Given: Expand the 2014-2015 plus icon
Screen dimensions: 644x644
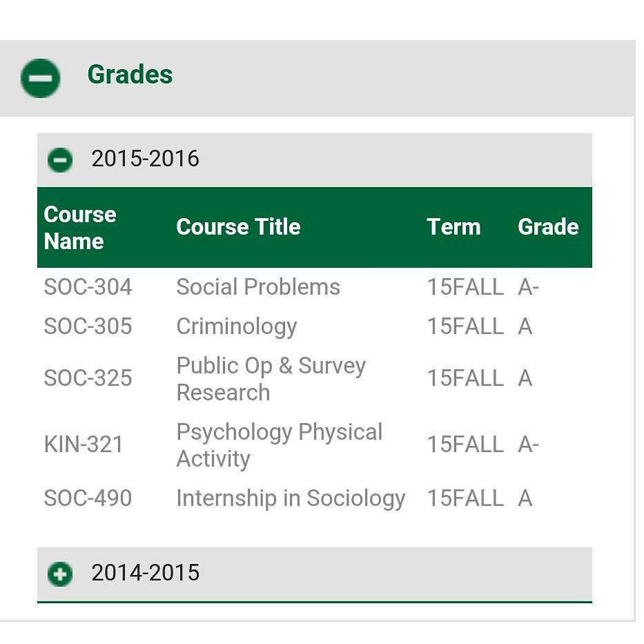Looking at the screenshot, I should tap(60, 574).
